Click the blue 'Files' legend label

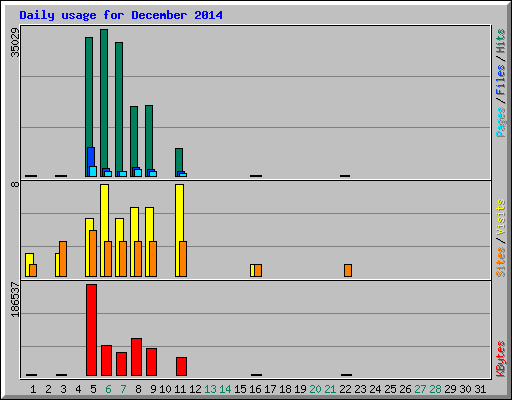[501, 80]
